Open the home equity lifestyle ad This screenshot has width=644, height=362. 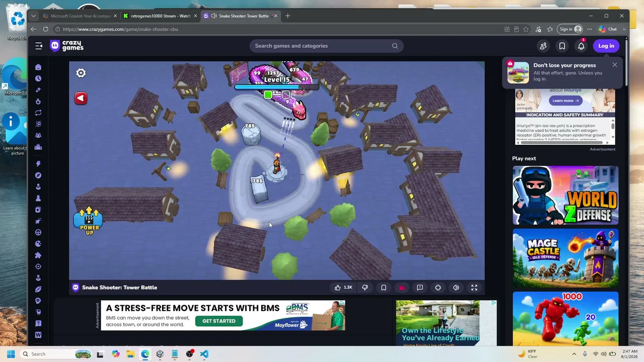446,323
